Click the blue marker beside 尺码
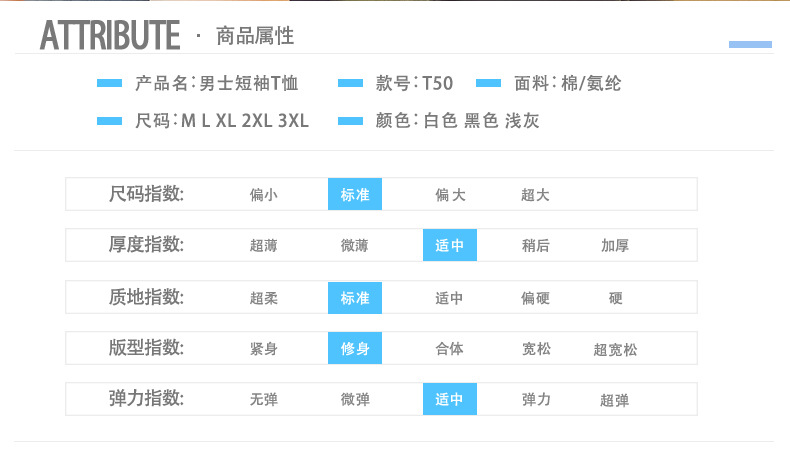The image size is (790, 458). [109, 121]
